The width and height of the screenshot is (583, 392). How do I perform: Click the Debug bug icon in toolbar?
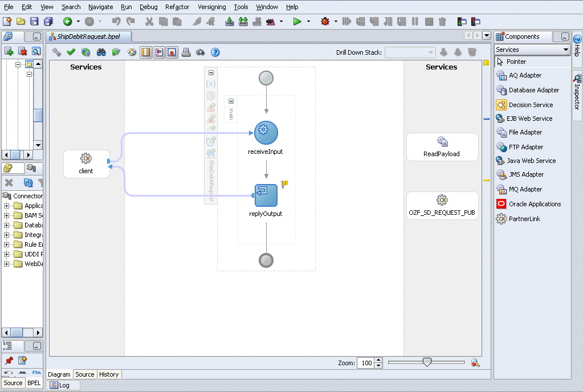click(x=325, y=22)
